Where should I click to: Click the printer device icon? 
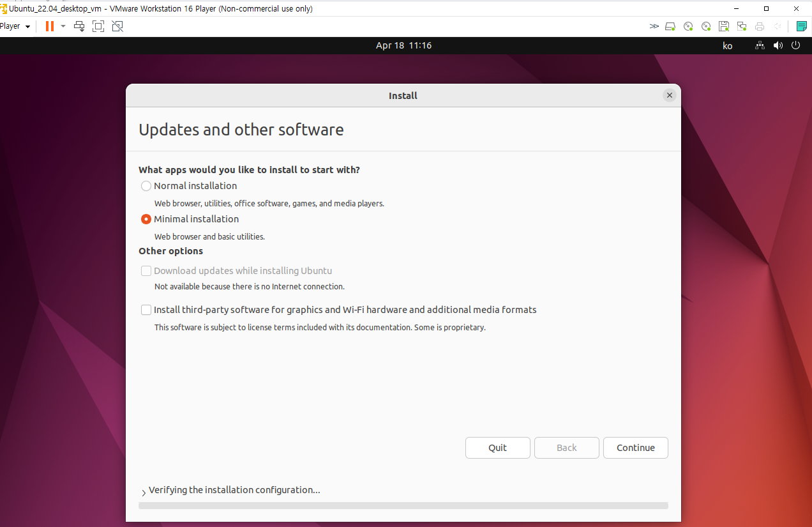760,26
